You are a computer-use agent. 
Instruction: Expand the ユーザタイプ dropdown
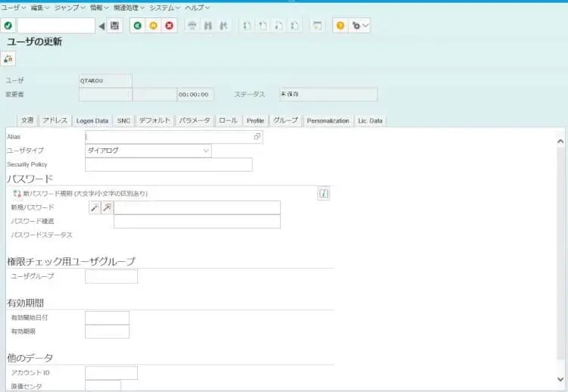point(206,151)
